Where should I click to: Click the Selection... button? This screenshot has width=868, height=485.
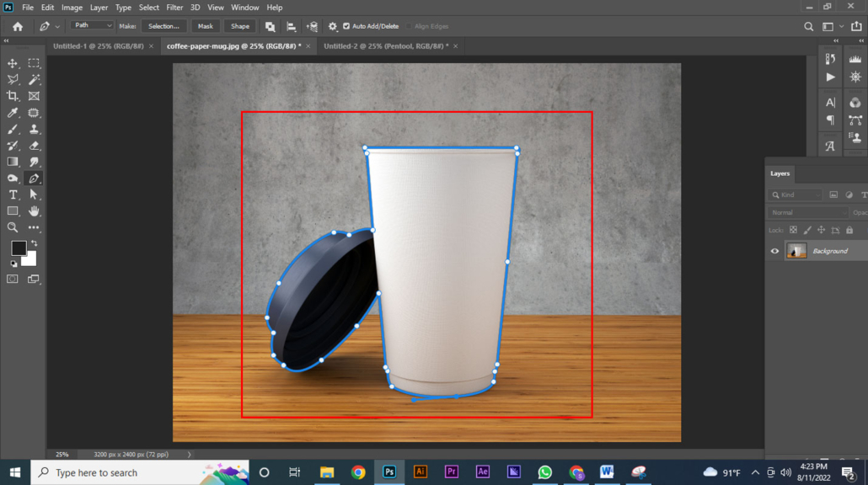tap(163, 26)
